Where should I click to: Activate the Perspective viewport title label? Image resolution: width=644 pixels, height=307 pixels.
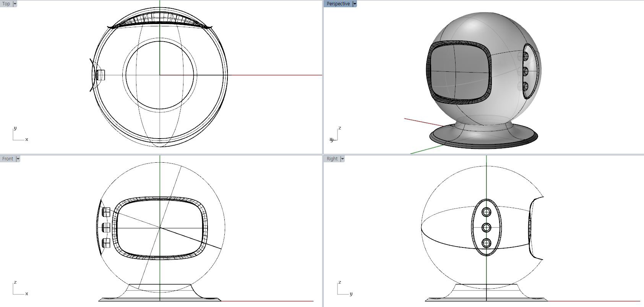coord(338,3)
